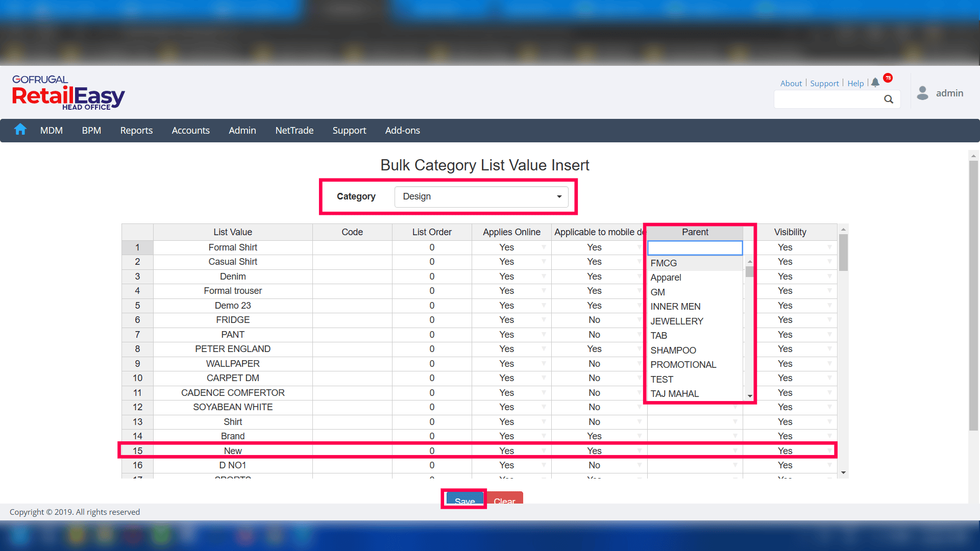Click the search magnifier icon
The width and height of the screenshot is (980, 551).
[x=889, y=99]
